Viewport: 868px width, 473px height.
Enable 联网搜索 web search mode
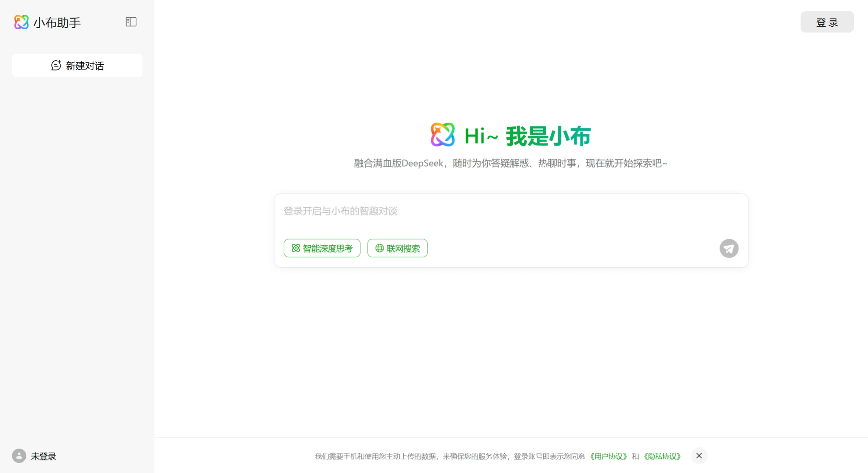pos(397,248)
